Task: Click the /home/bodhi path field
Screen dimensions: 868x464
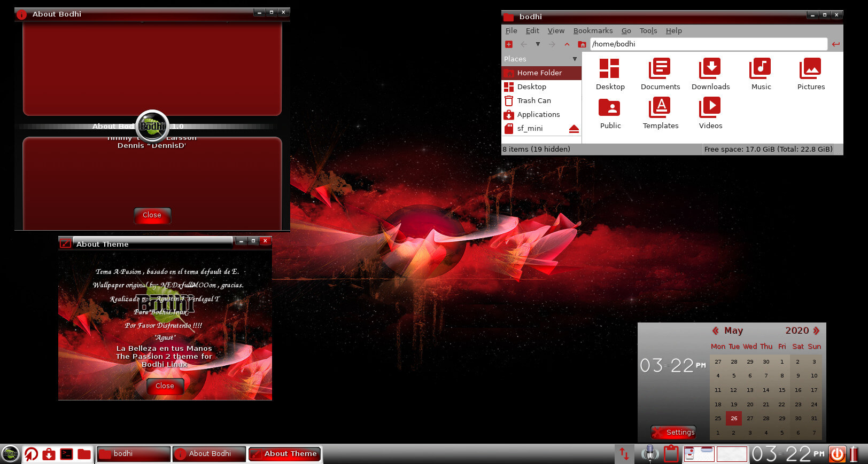Action: pyautogui.click(x=709, y=44)
